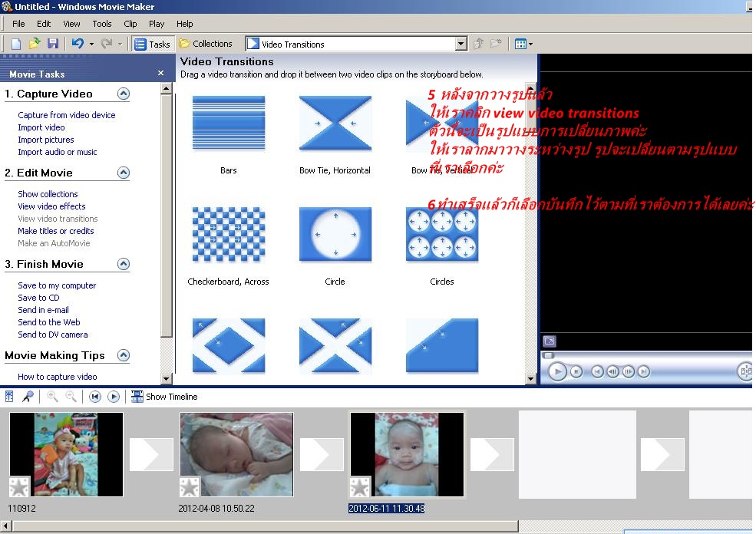Create a new collection folder
The height and width of the screenshot is (534, 756).
click(496, 44)
